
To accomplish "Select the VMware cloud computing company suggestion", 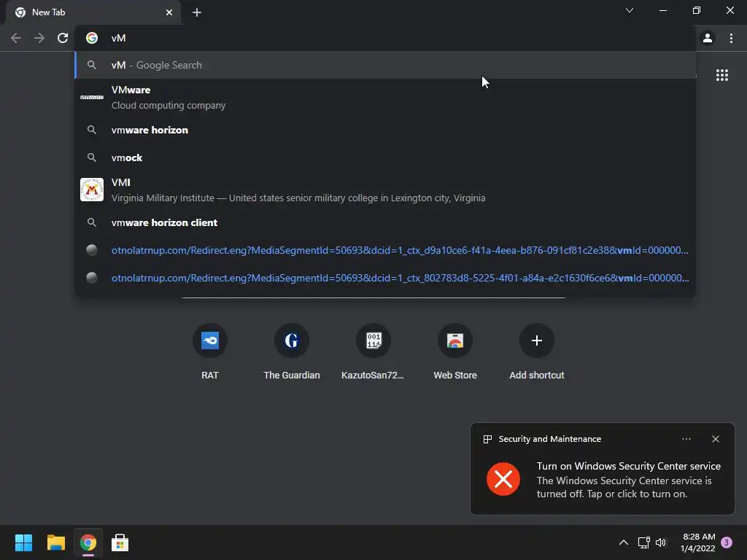I will (x=385, y=98).
